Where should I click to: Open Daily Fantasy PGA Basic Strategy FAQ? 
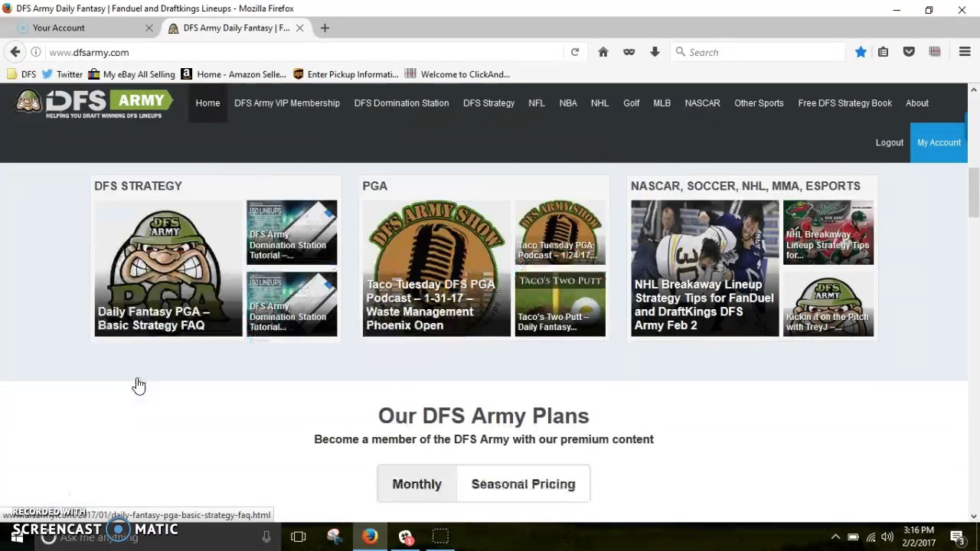pos(168,268)
